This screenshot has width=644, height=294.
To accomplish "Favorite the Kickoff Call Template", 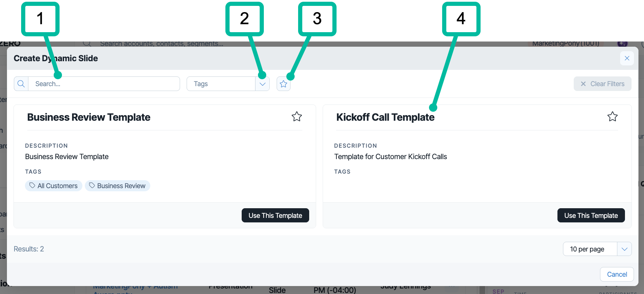I will (x=612, y=117).
